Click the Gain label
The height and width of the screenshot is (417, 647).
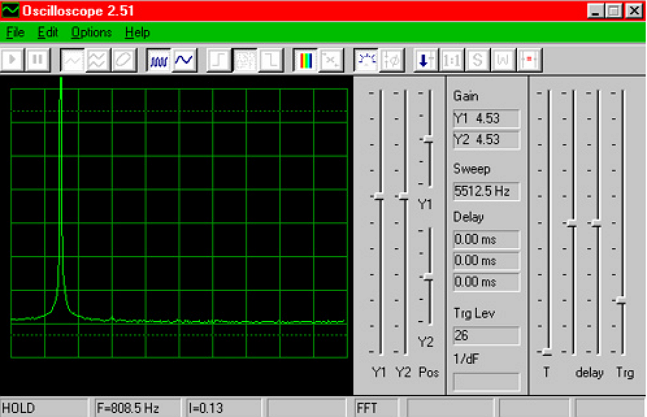coord(466,96)
